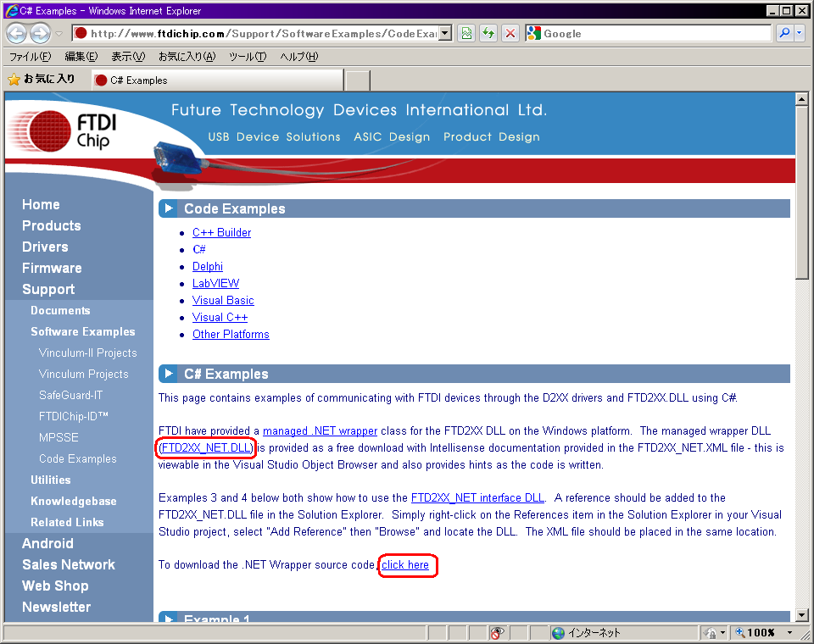Screen dimensions: 814x644
Task: Open FTDIChip-ID™ in the sidebar
Action: pyautogui.click(x=74, y=417)
